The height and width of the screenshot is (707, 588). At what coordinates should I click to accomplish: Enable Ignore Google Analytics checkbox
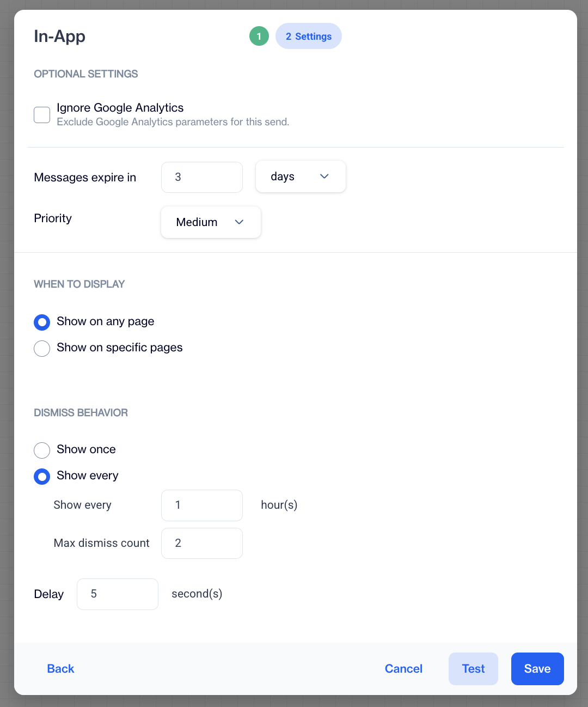(42, 115)
